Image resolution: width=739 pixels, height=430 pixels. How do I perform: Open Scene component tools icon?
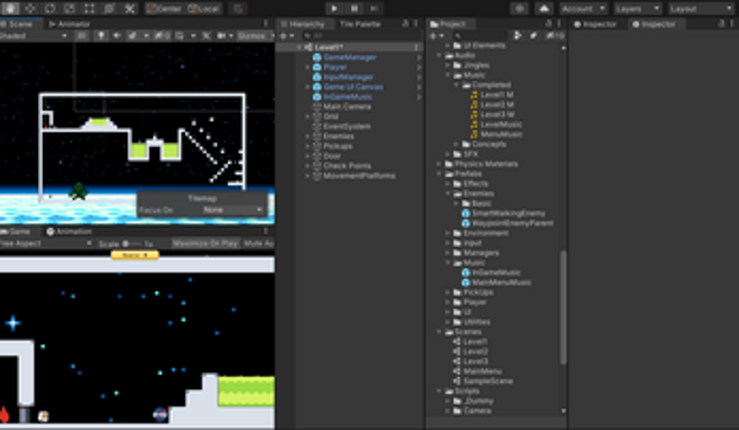click(206, 36)
